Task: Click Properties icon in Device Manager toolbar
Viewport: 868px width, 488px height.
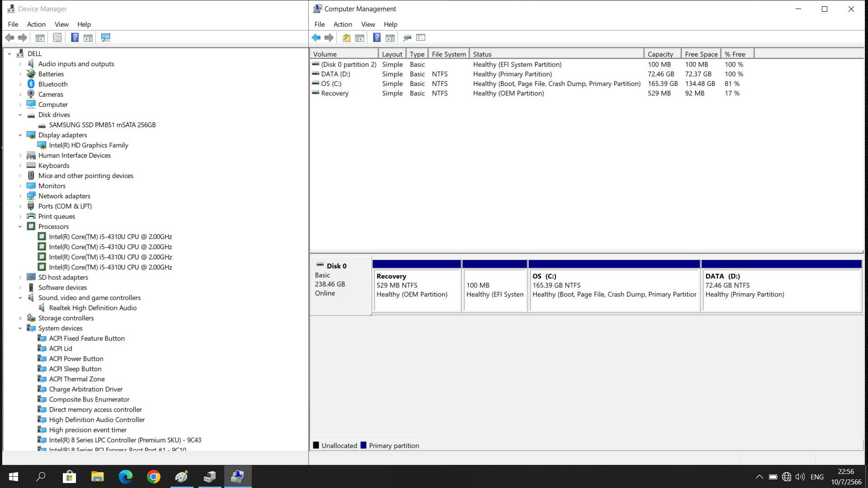Action: (x=57, y=38)
